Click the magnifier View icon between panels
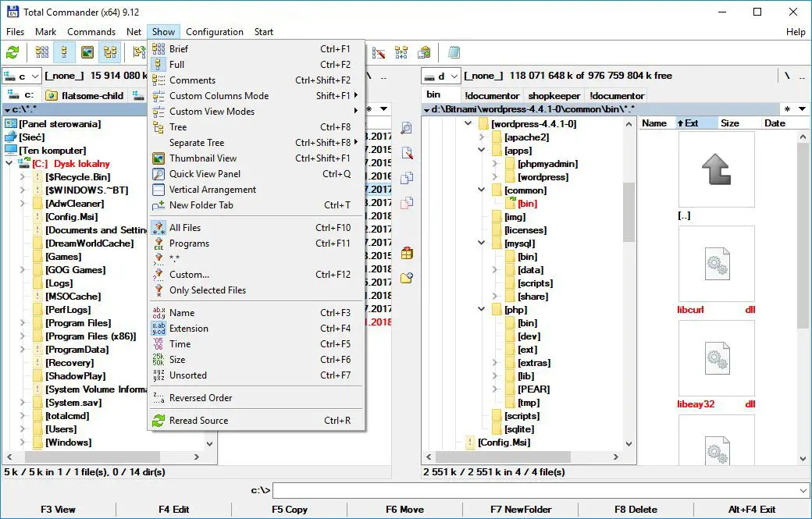 tap(407, 128)
